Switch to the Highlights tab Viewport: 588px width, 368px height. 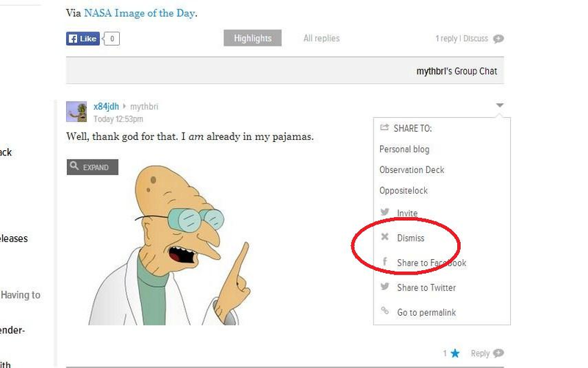coord(252,38)
